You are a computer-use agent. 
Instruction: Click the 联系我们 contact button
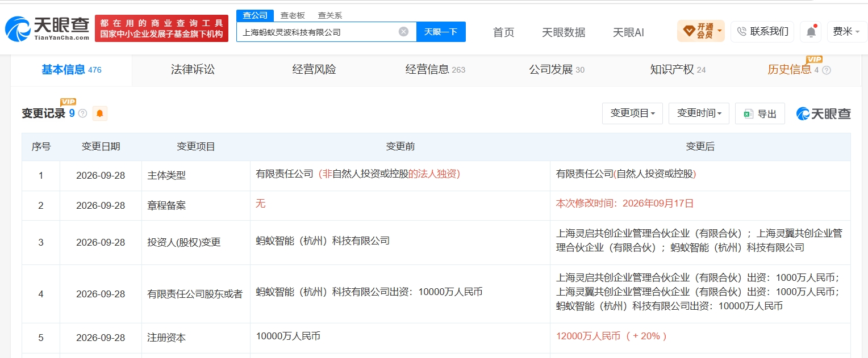(x=762, y=32)
